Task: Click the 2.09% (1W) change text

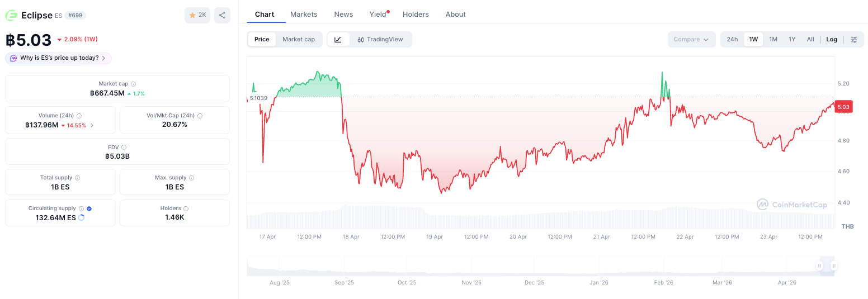Action: click(x=81, y=39)
